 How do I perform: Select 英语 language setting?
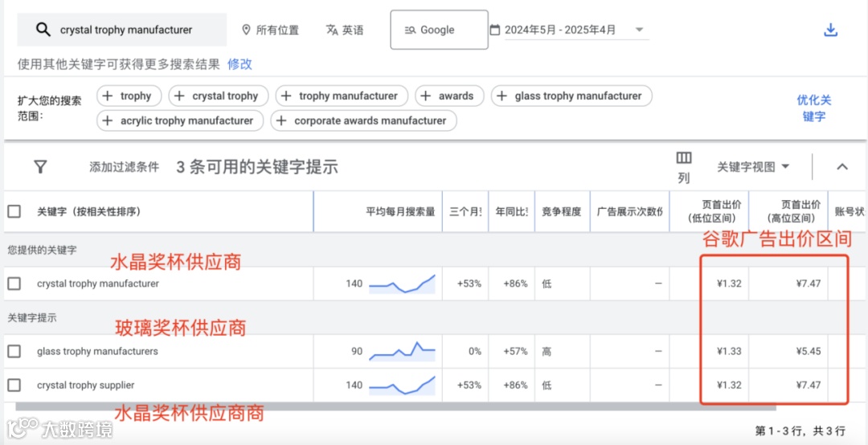[345, 30]
